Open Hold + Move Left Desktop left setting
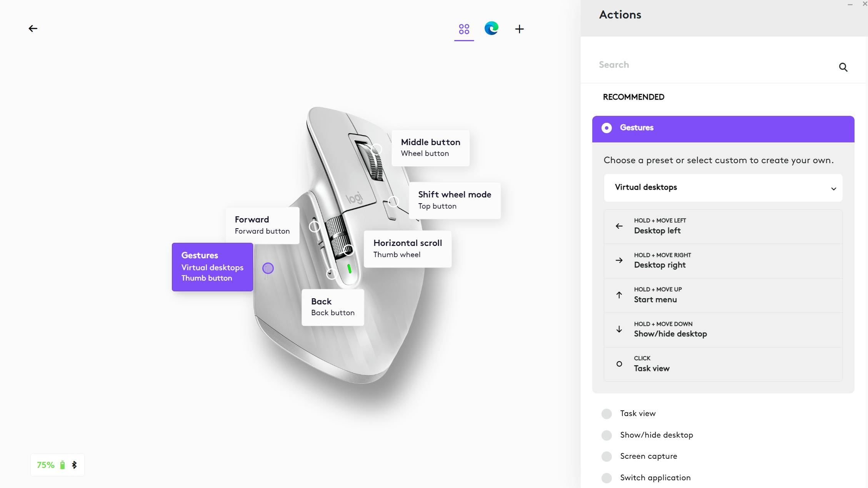The height and width of the screenshot is (488, 868). click(x=723, y=226)
